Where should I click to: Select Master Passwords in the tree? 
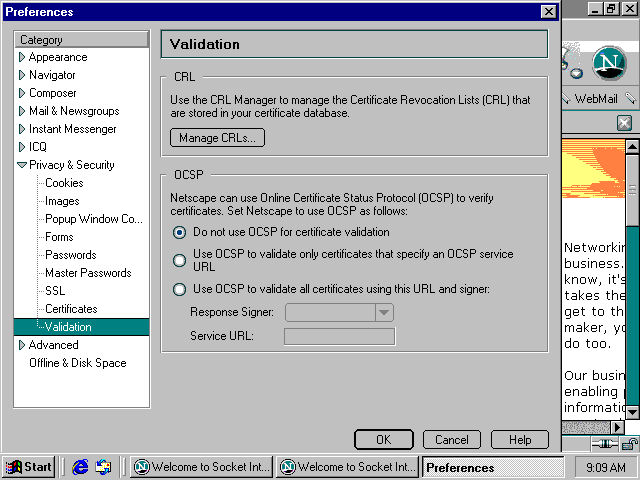pos(88,273)
